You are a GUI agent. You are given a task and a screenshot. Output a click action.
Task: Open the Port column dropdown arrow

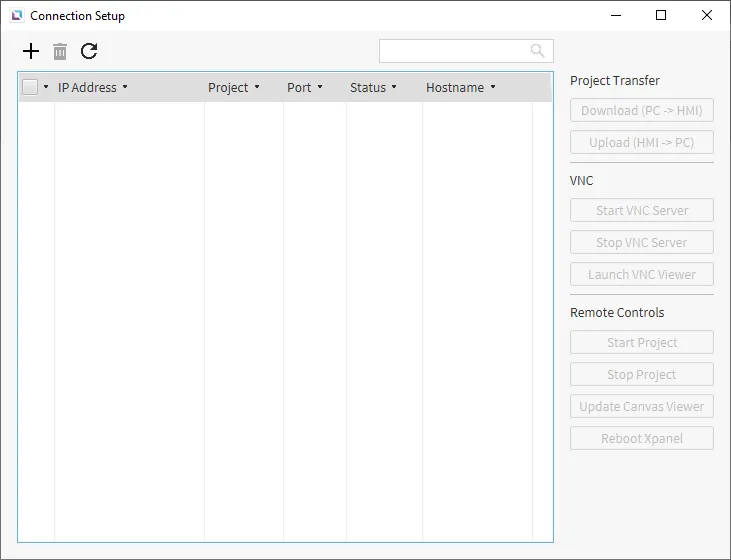[320, 87]
